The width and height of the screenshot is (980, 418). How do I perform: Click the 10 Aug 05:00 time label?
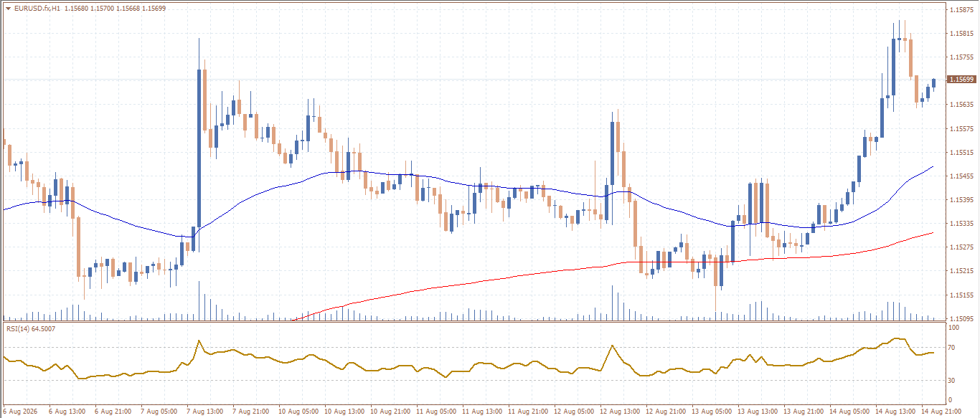(298, 412)
